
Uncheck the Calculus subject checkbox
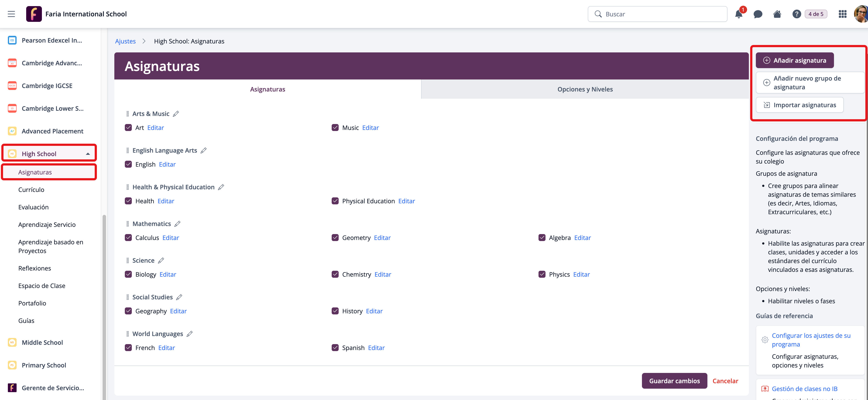tap(128, 237)
